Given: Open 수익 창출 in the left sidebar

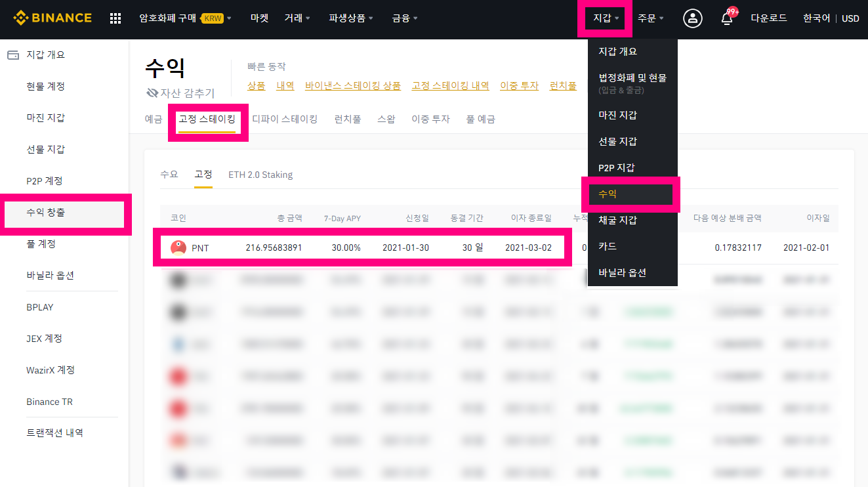Looking at the screenshot, I should [x=64, y=213].
